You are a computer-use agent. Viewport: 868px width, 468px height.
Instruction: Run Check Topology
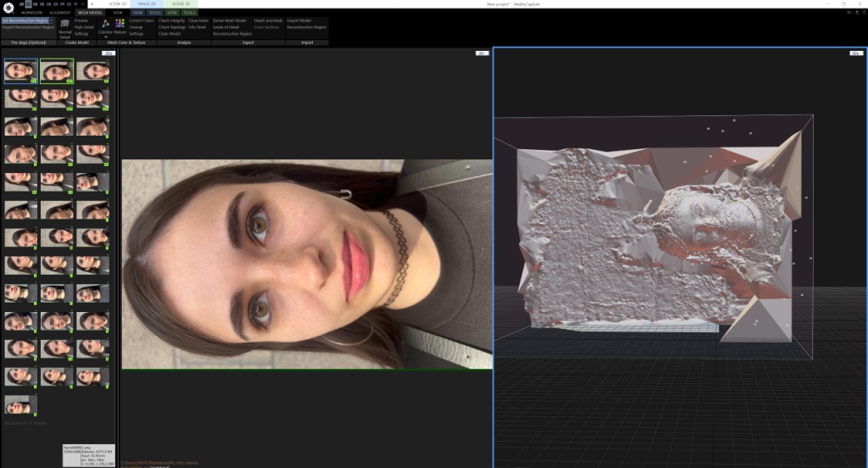(172, 27)
